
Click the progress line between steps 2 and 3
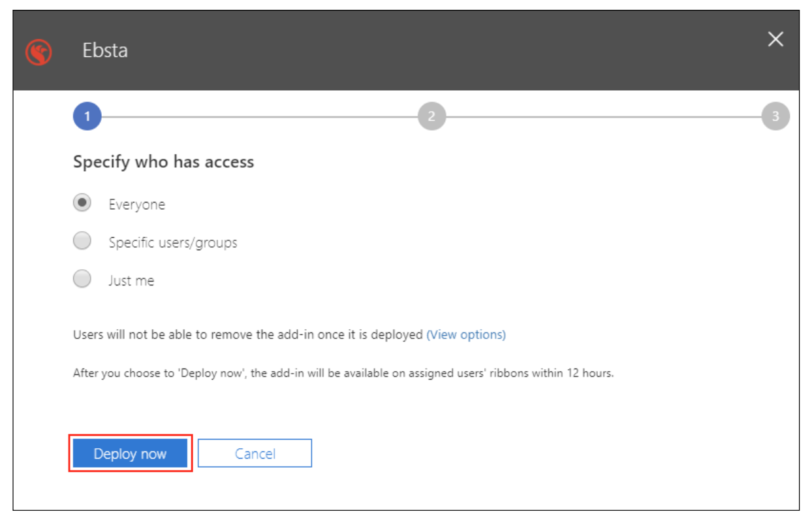click(x=603, y=118)
